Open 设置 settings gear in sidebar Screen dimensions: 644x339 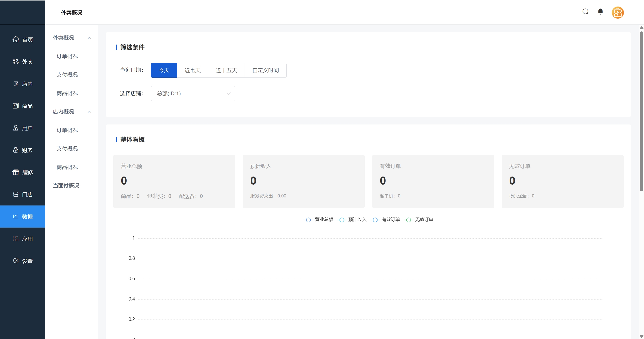point(23,261)
